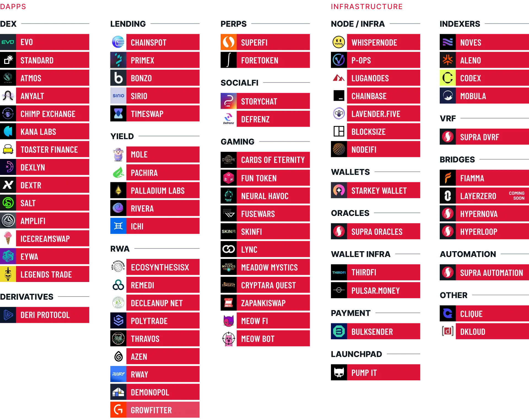Click the Mole project icon in NFT section
The image size is (529, 420).
pos(118,154)
